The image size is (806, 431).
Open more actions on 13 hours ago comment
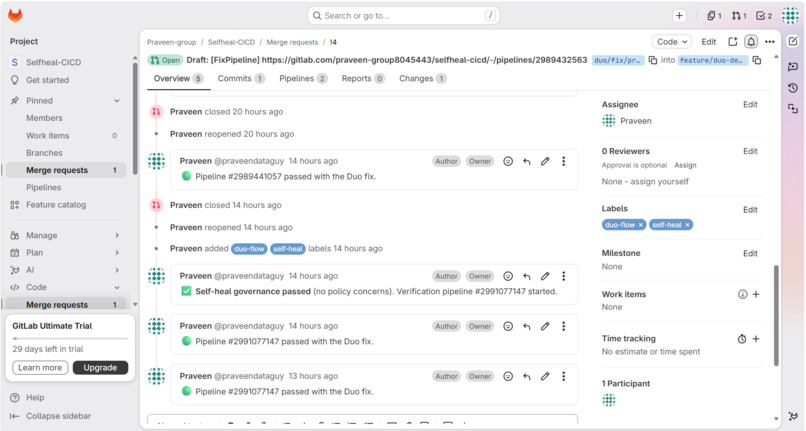click(x=563, y=376)
